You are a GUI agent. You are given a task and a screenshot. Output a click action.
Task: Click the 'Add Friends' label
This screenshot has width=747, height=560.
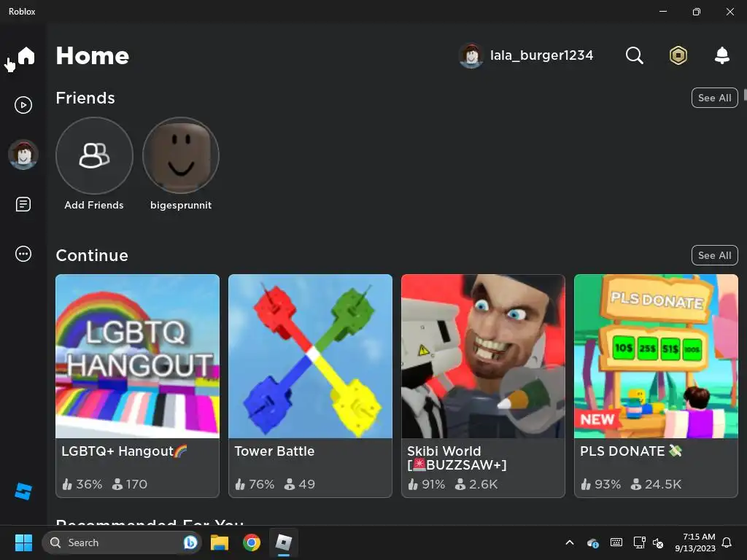point(94,205)
